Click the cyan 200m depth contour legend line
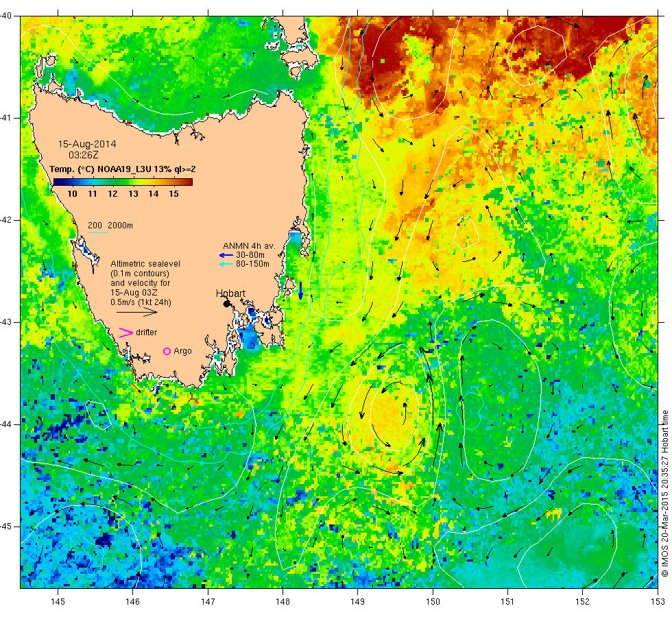 (x=97, y=232)
